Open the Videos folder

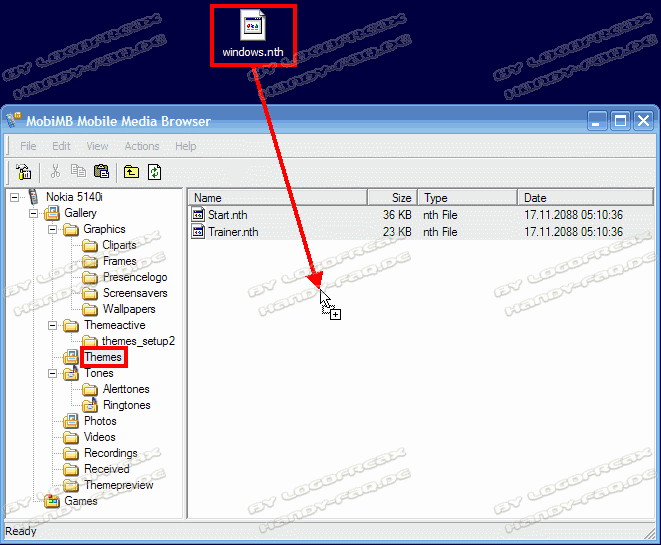pos(99,437)
